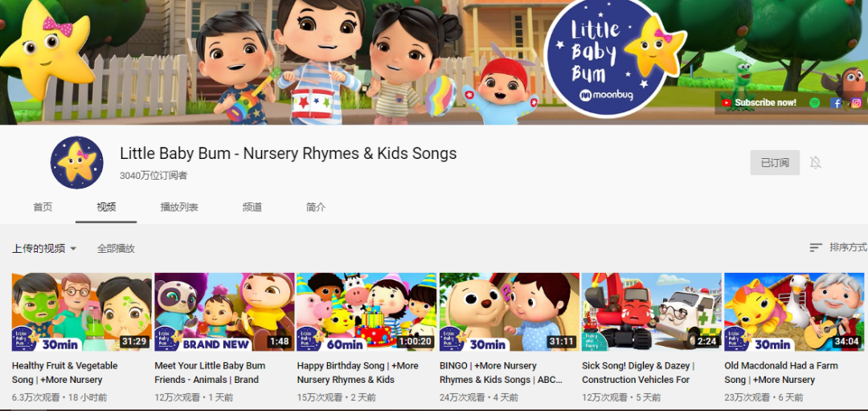Click the 12万次观看 • 5 天前 text
Image resolution: width=868 pixels, height=411 pixels.
point(621,397)
